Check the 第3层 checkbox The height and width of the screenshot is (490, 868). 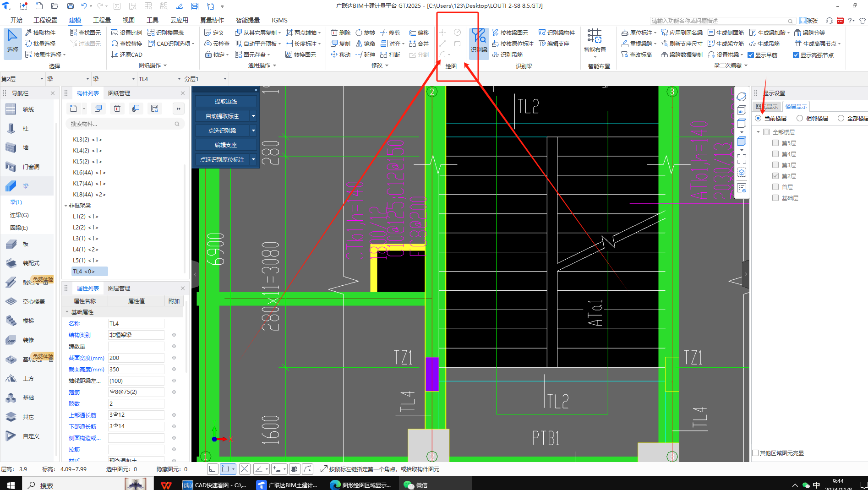coord(775,165)
